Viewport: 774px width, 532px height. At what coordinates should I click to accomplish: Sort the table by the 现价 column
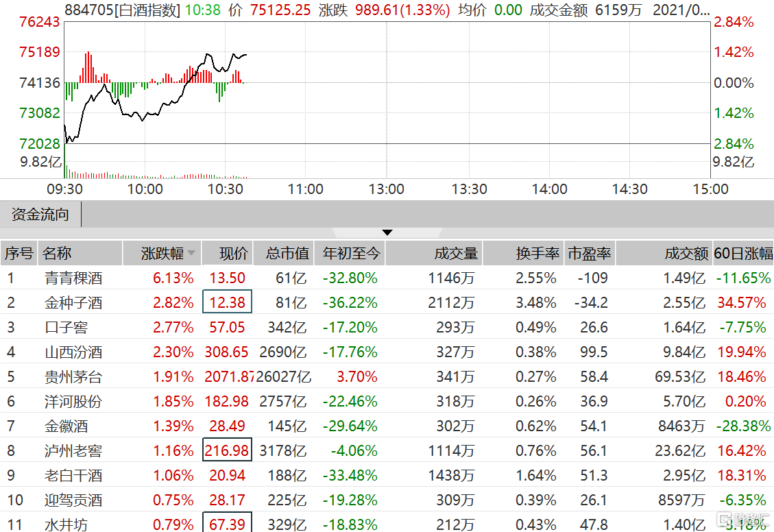click(x=228, y=253)
